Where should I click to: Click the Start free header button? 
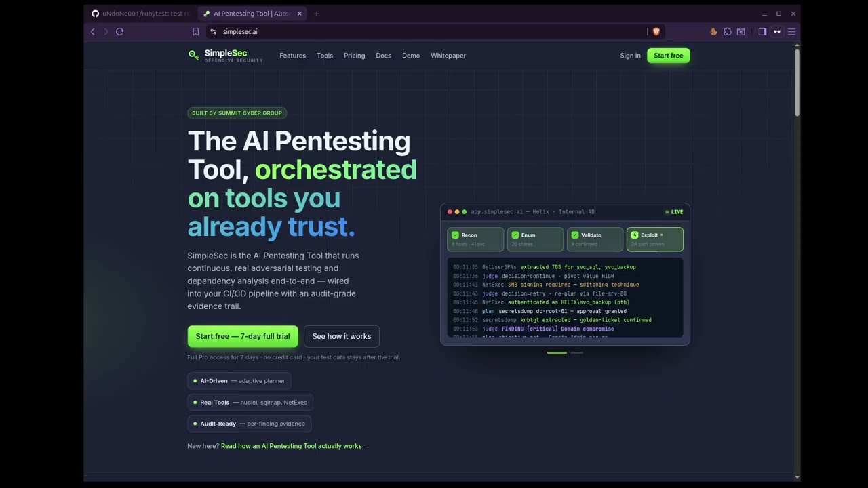point(669,56)
